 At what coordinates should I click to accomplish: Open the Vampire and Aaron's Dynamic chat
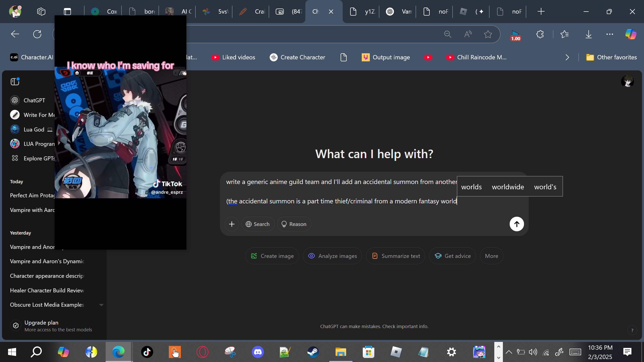pyautogui.click(x=47, y=261)
